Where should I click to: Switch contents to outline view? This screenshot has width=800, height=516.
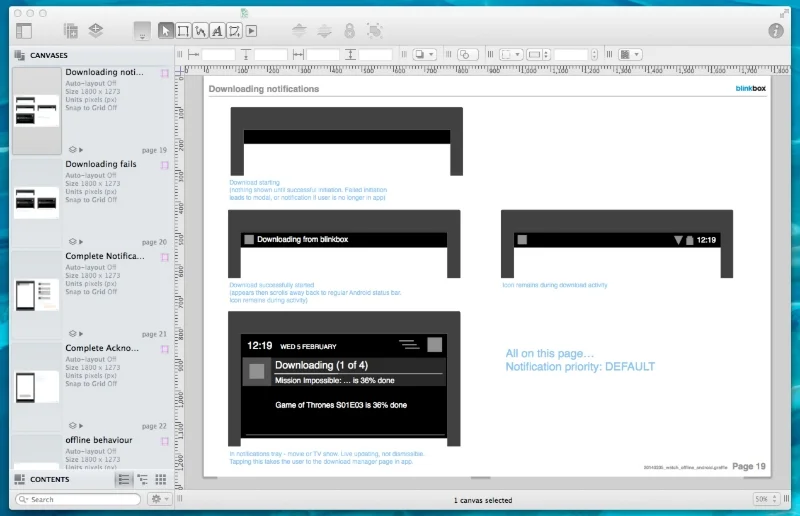coord(143,479)
